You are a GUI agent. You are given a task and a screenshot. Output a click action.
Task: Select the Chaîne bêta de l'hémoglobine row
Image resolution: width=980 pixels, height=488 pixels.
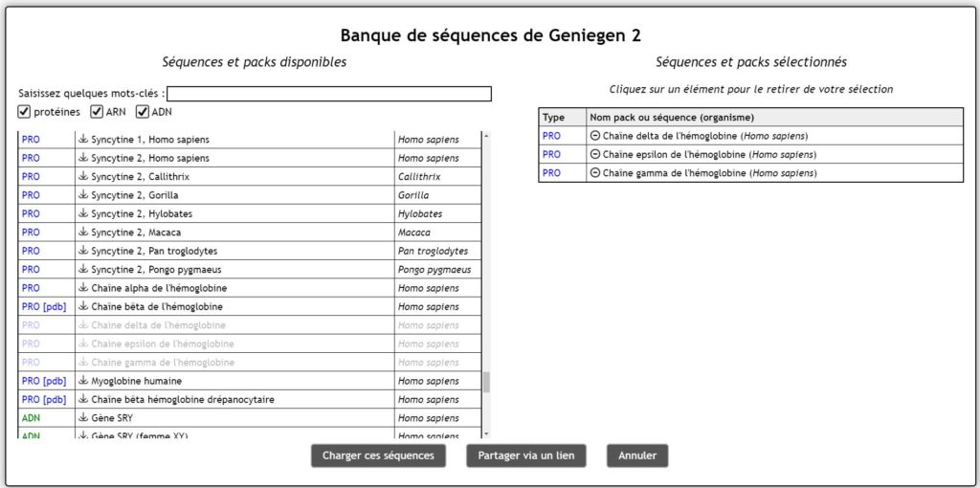[157, 307]
